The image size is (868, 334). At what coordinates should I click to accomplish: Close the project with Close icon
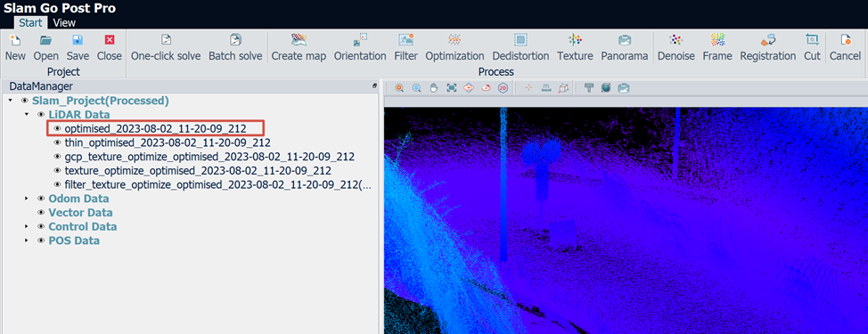109,40
